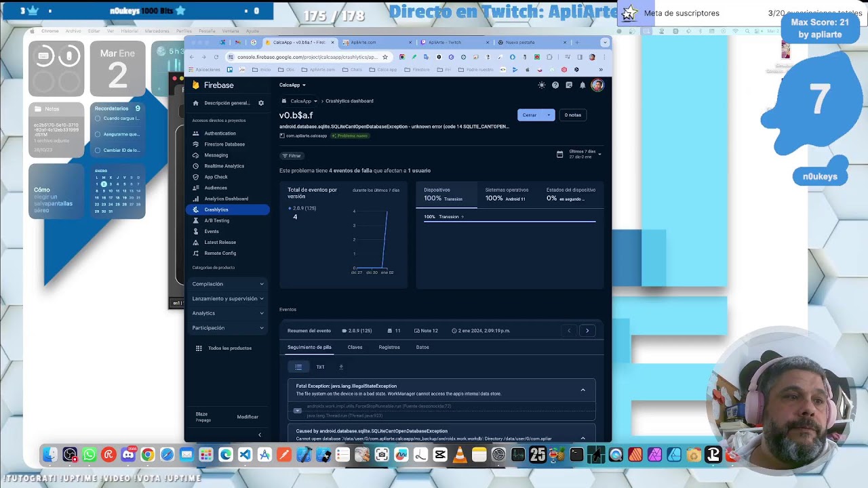868x488 pixels.
Task: Toggle 'Cambiar ID de la...' reminder circle
Action: point(98,150)
